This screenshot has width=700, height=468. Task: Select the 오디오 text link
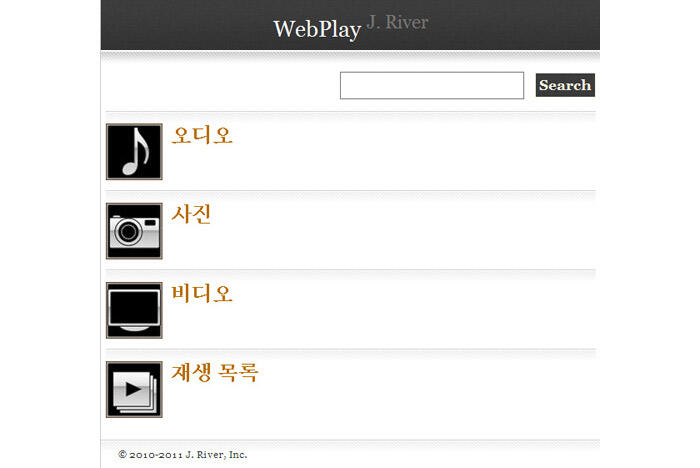pos(202,135)
